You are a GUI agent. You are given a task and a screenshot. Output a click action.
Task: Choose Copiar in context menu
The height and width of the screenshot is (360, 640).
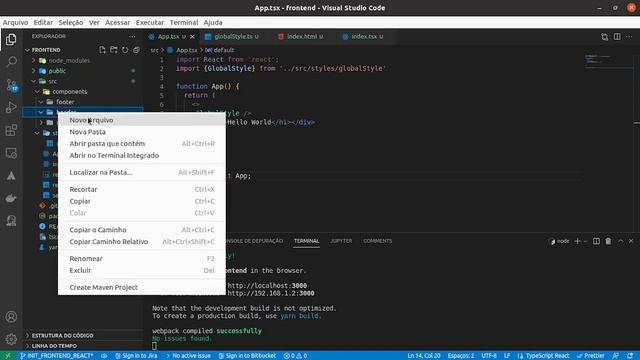click(142, 201)
